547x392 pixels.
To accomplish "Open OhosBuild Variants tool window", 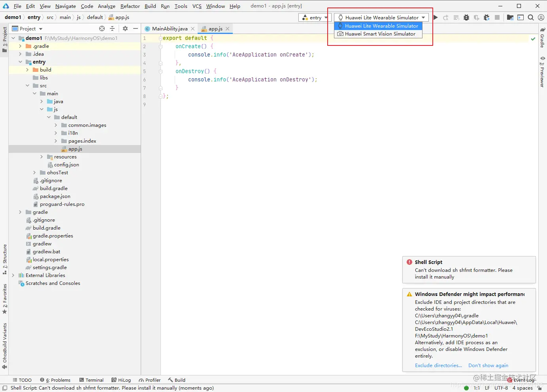I will coord(5,346).
